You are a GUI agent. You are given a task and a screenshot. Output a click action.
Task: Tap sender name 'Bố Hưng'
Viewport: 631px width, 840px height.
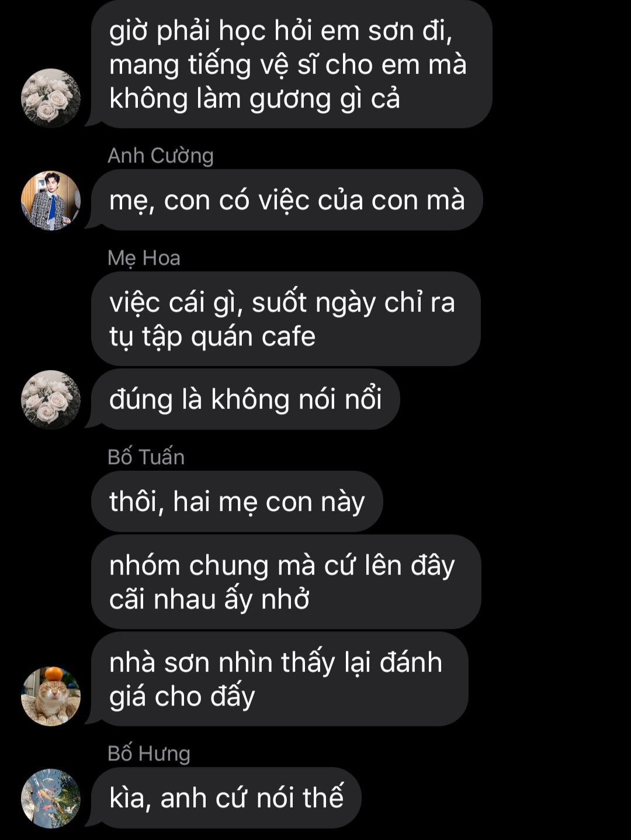149,753
